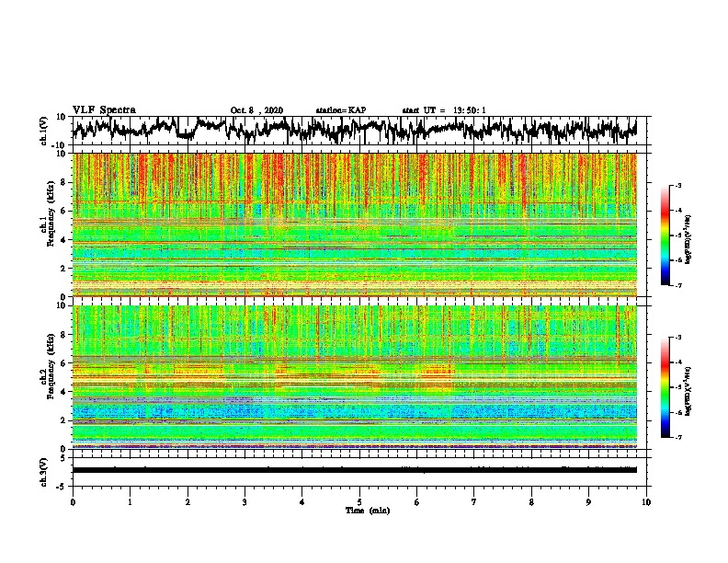Screen dimensions: 728x563
Task: Click the ch.1 spectrogram color bar
Action: pos(665,236)
